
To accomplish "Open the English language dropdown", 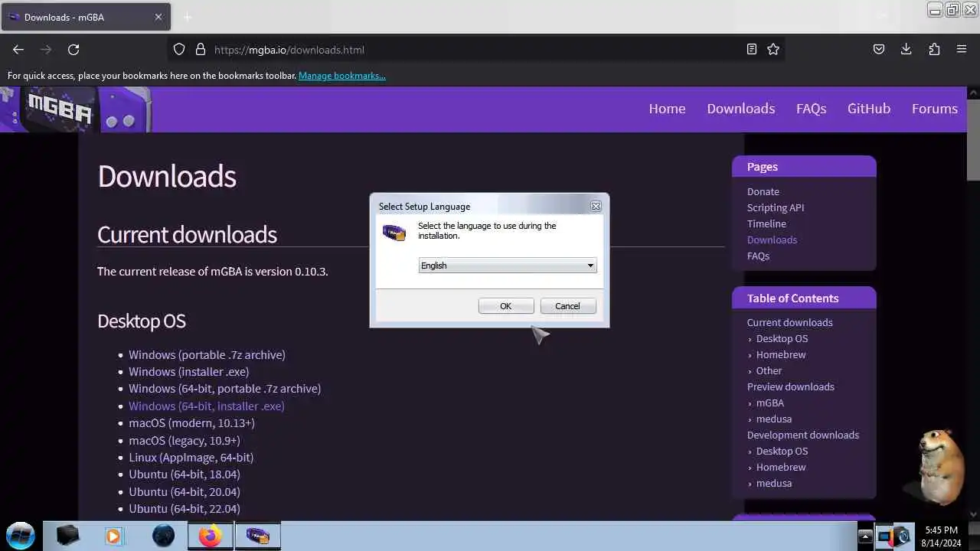I will click(x=508, y=266).
